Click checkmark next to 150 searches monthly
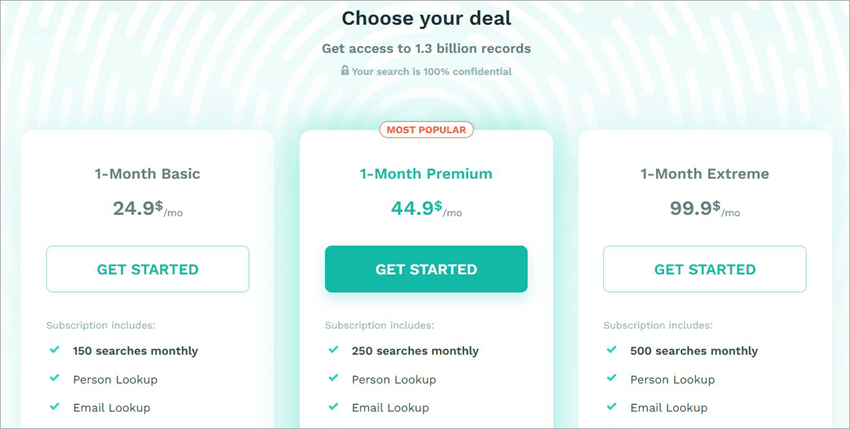The image size is (850, 429). tap(54, 350)
